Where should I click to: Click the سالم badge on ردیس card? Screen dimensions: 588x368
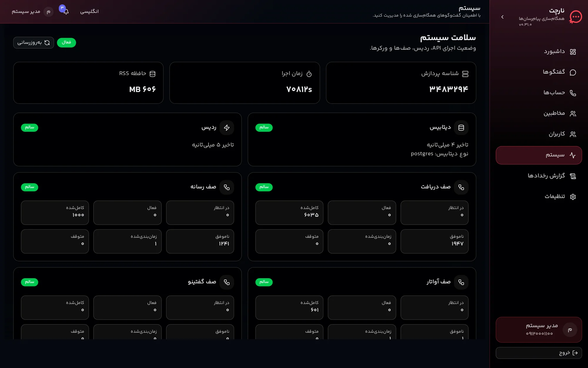[x=30, y=127]
